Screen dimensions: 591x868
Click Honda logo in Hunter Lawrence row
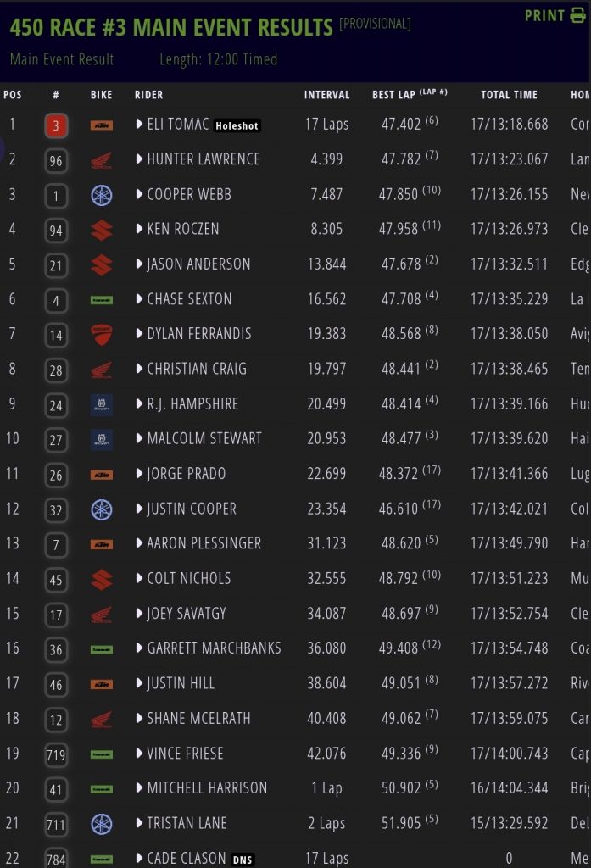[x=101, y=160]
